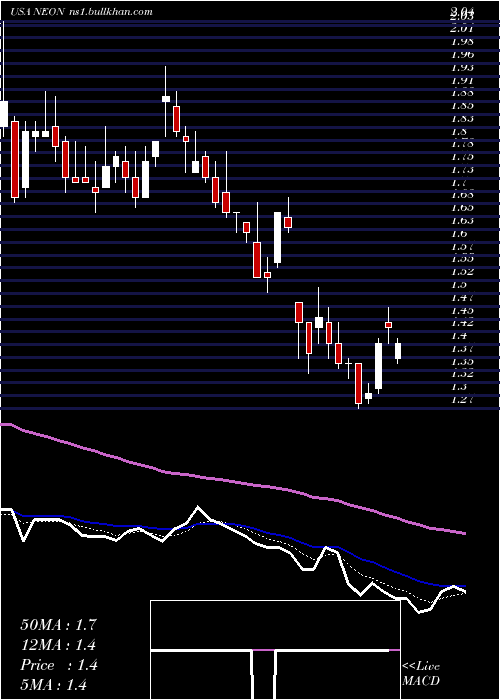Image resolution: width=500 pixels, height=700 pixels.
Task: Click the 1.5 price axis label
Action: pyautogui.click(x=459, y=284)
